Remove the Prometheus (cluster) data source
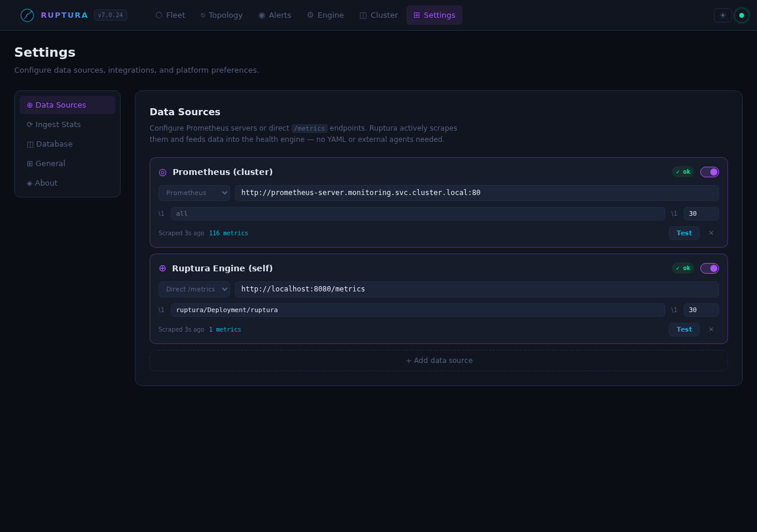The image size is (757, 532). click(711, 233)
